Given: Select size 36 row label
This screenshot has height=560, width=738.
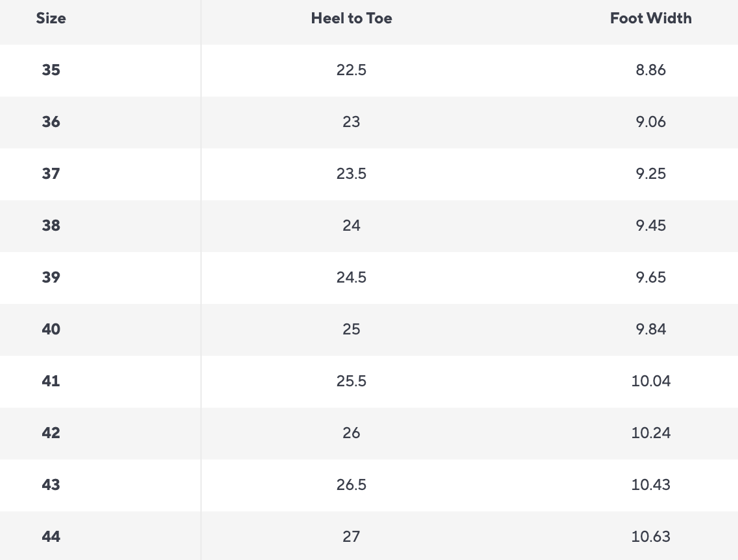Looking at the screenshot, I should pos(51,122).
